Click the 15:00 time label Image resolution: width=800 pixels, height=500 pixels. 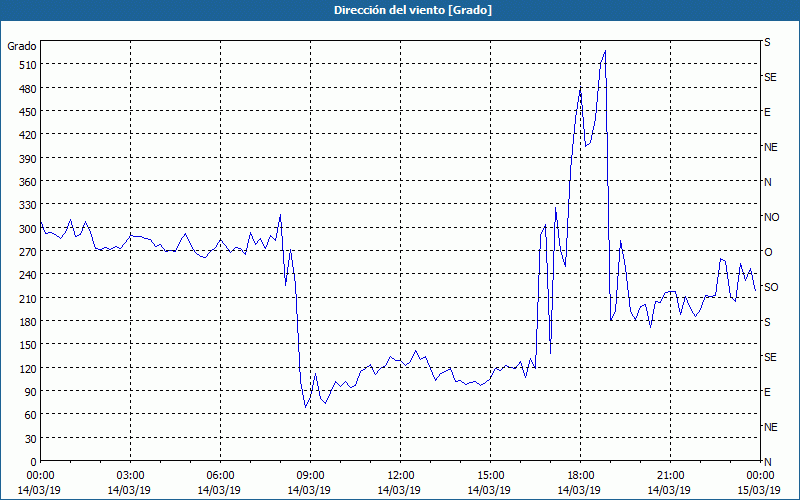pos(490,476)
